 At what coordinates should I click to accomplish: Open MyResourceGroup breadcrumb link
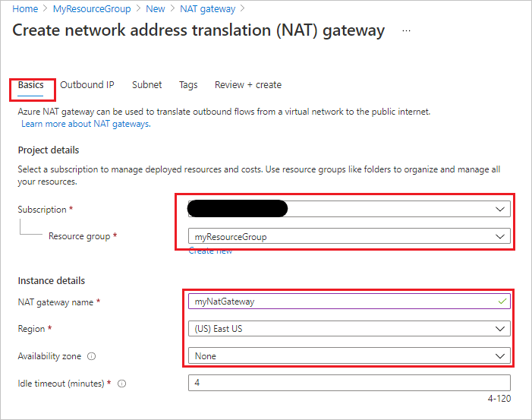92,9
